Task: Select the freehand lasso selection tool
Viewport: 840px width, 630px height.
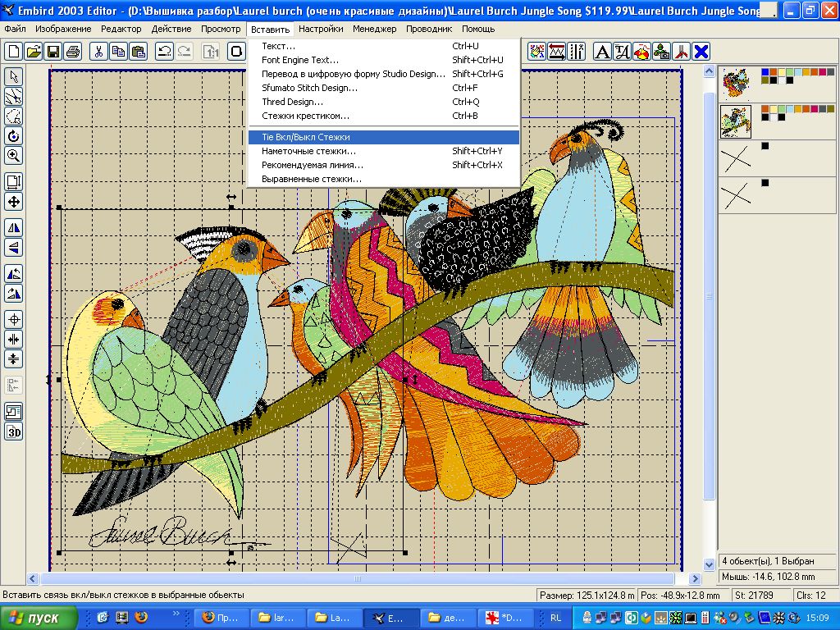Action: (14, 116)
